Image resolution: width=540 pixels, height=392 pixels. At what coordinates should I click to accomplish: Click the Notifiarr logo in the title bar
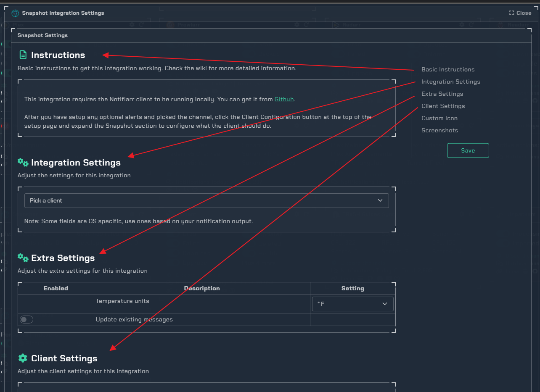point(15,13)
